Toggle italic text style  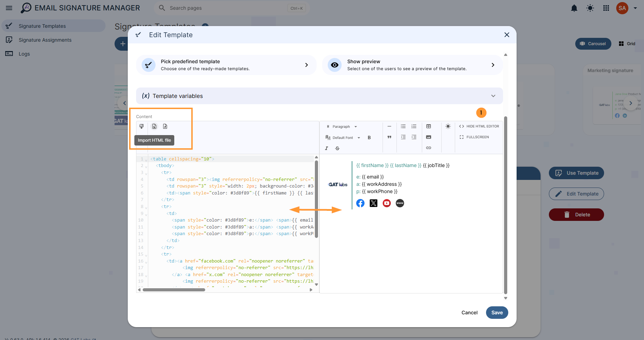[327, 148]
